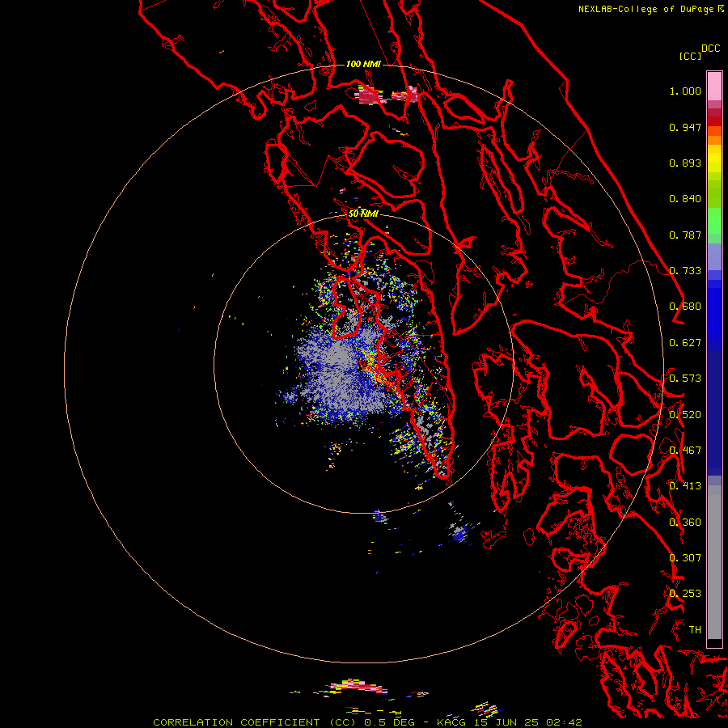This screenshot has width=728, height=728.
Task: Click the 0.413 scale value
Action: pos(685,486)
